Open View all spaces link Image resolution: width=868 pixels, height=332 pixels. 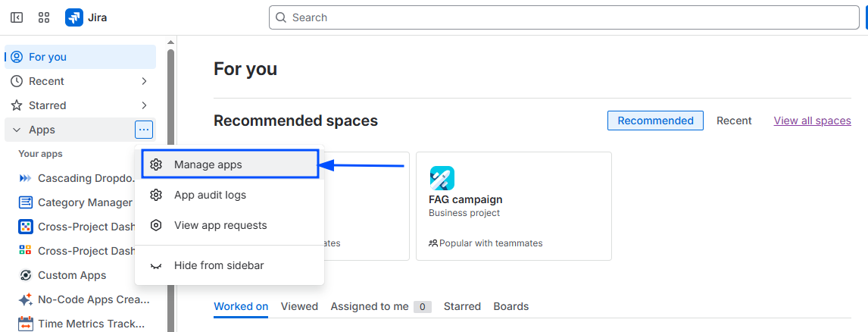812,121
